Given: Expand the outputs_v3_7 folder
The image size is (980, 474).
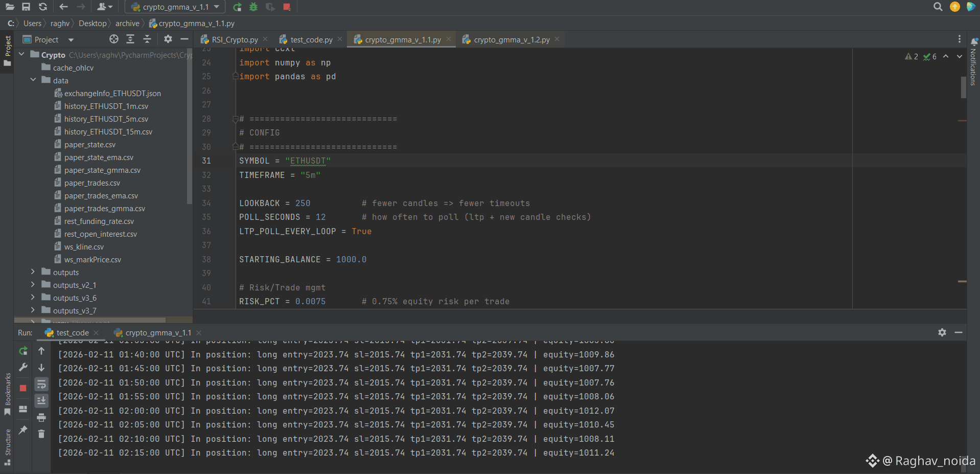Looking at the screenshot, I should pyautogui.click(x=33, y=310).
